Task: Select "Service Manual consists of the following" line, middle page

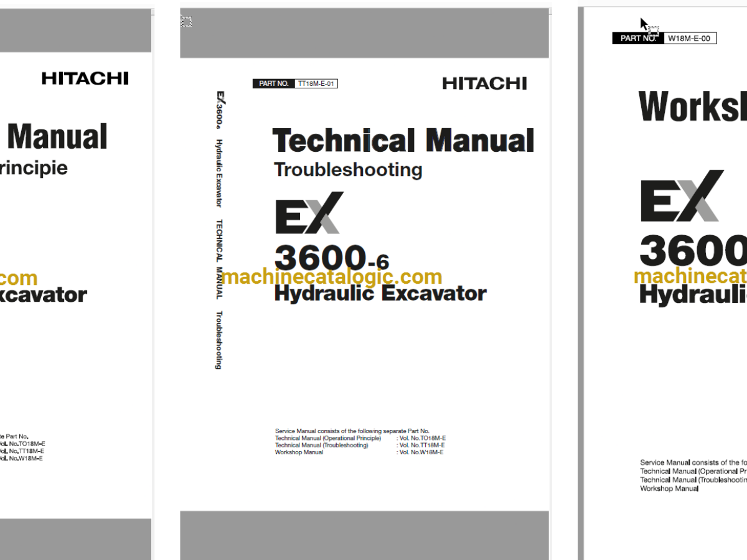Action: pos(352,431)
